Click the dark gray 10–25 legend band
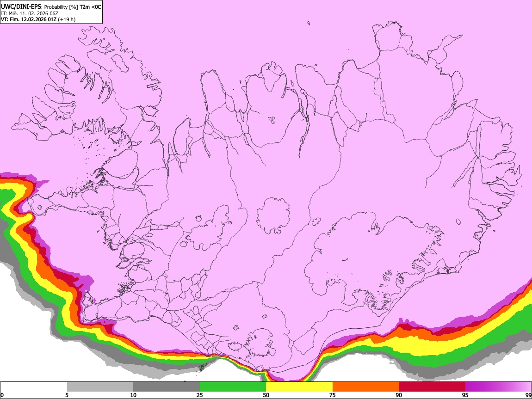 [x=167, y=387]
